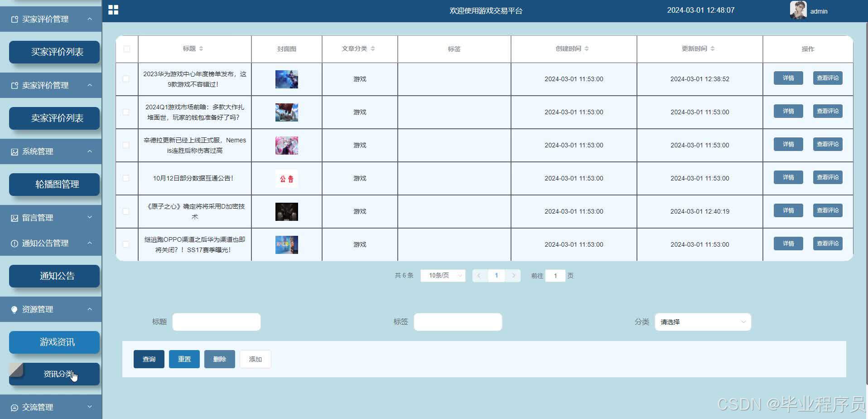Click the 资源管理 bulb icon
The height and width of the screenshot is (419, 868).
click(14, 310)
